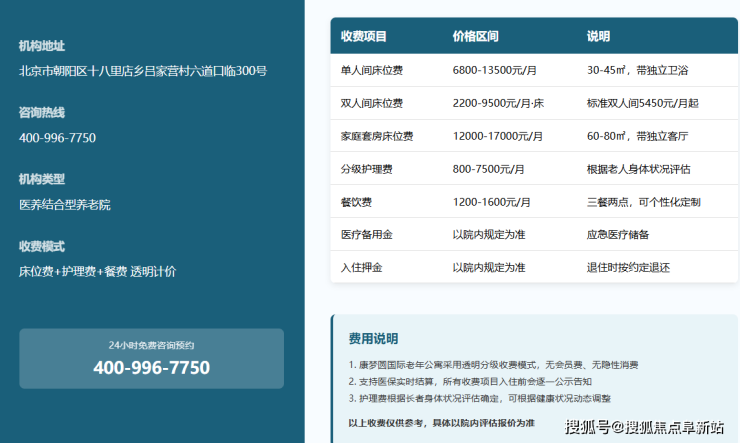This screenshot has height=443, width=740.
Task: Click the '双人间床位费' cell
Action: point(371,103)
